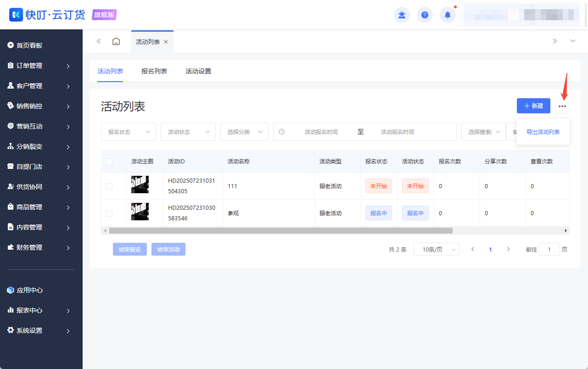The image size is (588, 369).
Task: Expand 商品管理 menu
Action: (x=41, y=207)
